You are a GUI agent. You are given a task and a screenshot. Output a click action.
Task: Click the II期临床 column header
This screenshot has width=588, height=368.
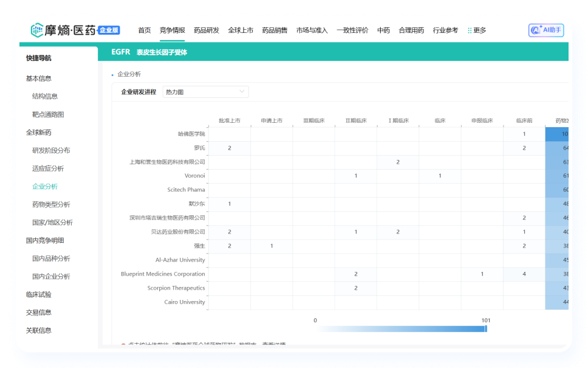[356, 120]
